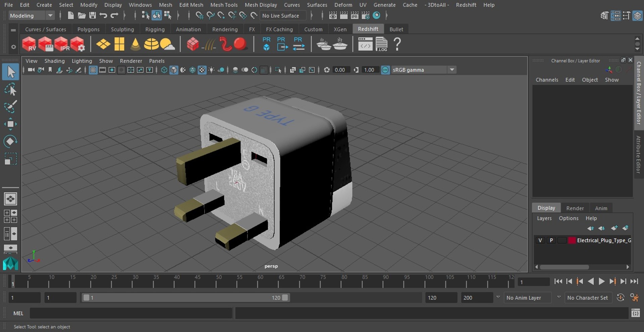Switch to the Rigging shelf tab

(155, 29)
